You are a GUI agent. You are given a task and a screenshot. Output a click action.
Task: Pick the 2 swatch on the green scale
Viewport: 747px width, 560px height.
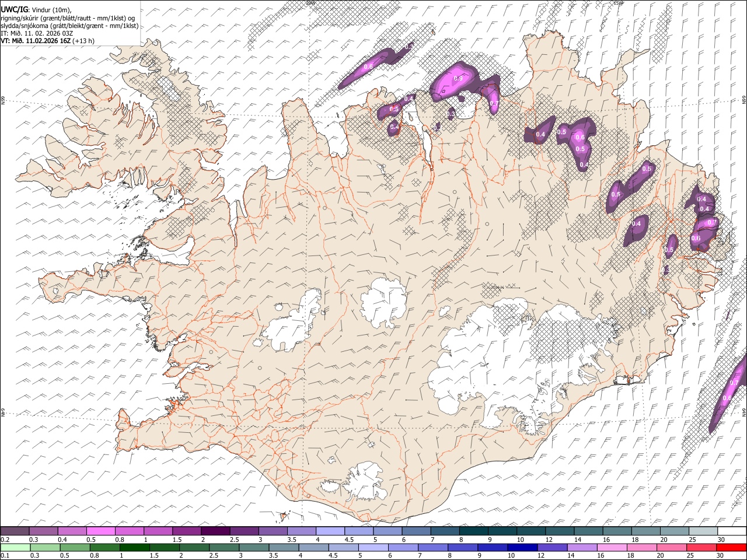pyautogui.click(x=194, y=547)
